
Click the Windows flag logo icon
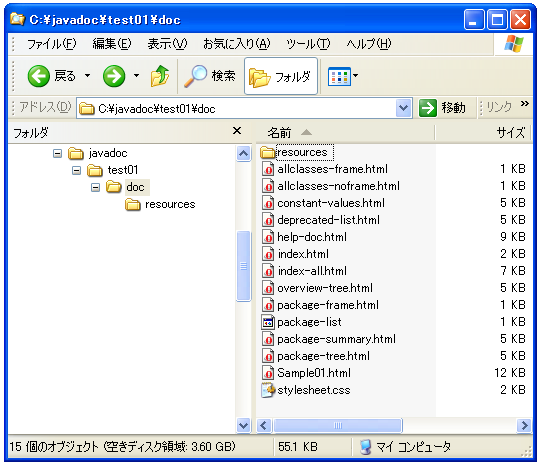514,44
